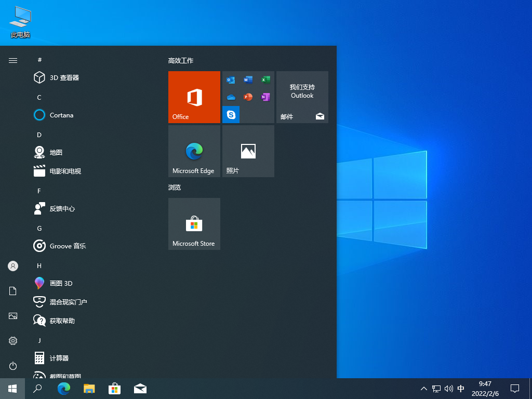Launch the Microsoft Edge tile
Screen dimensions: 532x399
[194, 151]
